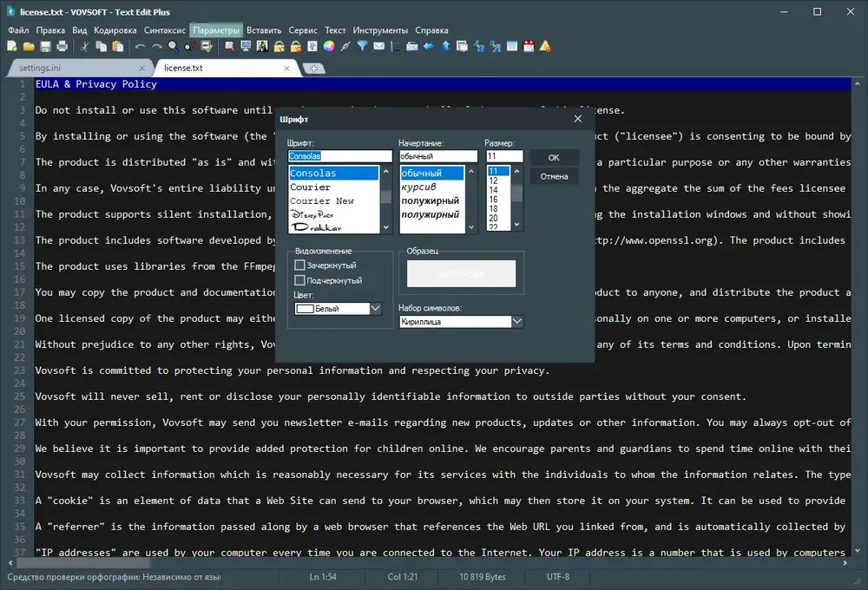Image resolution: width=868 pixels, height=590 pixels.
Task: Select Courier New in font list
Action: (x=322, y=201)
